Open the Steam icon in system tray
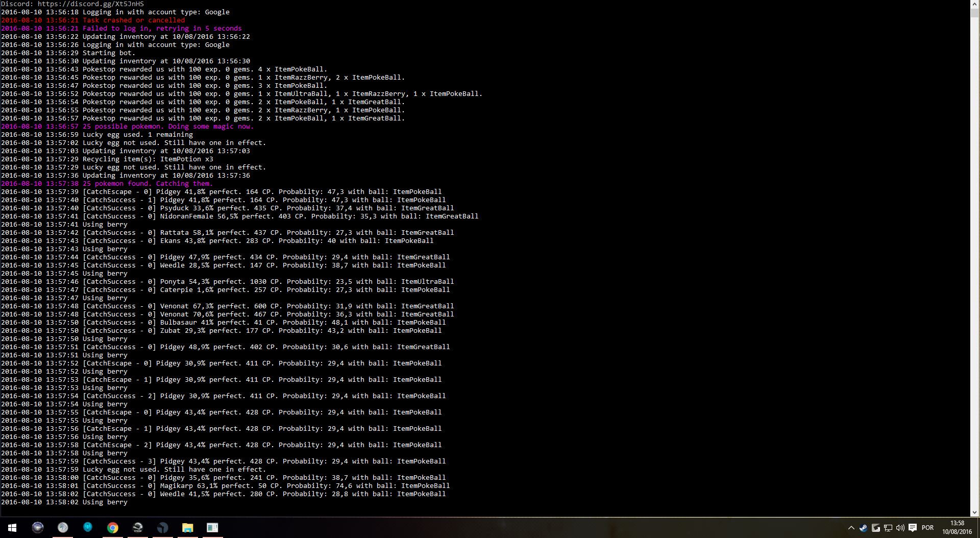Viewport: 980px width, 538px height. pyautogui.click(x=863, y=528)
